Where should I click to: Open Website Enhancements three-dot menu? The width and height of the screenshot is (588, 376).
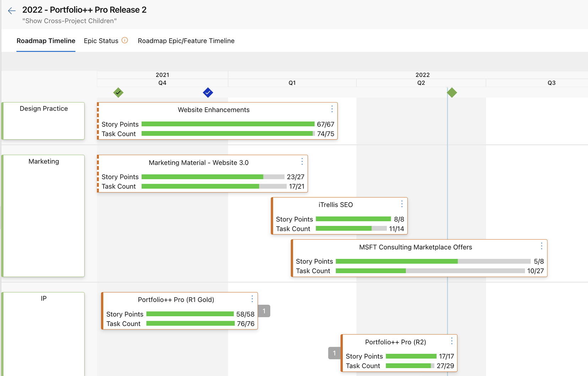(x=332, y=109)
